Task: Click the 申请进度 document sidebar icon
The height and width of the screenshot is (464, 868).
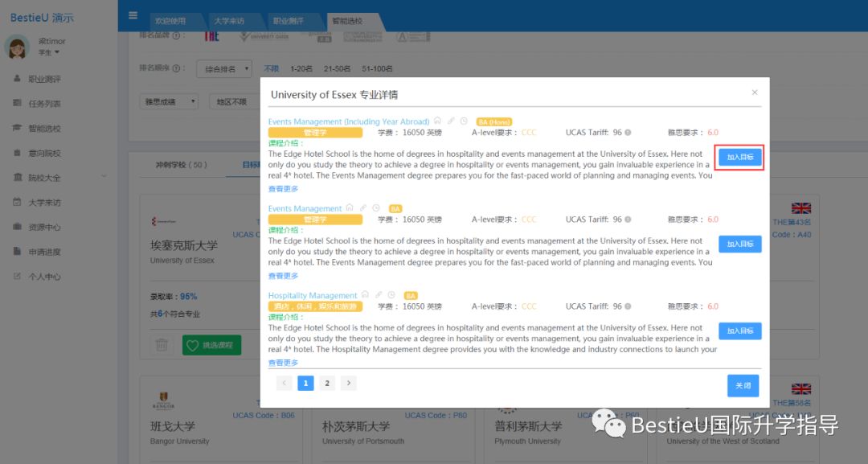Action: pyautogui.click(x=17, y=252)
